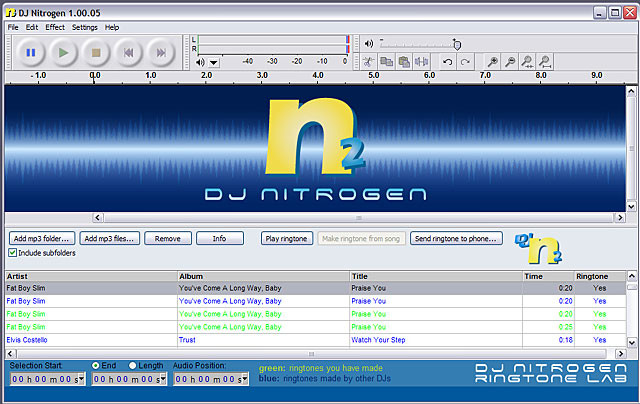Viewport: 640px width, 404px height.
Task: Click the Add mp3 folder button
Action: (x=42, y=238)
